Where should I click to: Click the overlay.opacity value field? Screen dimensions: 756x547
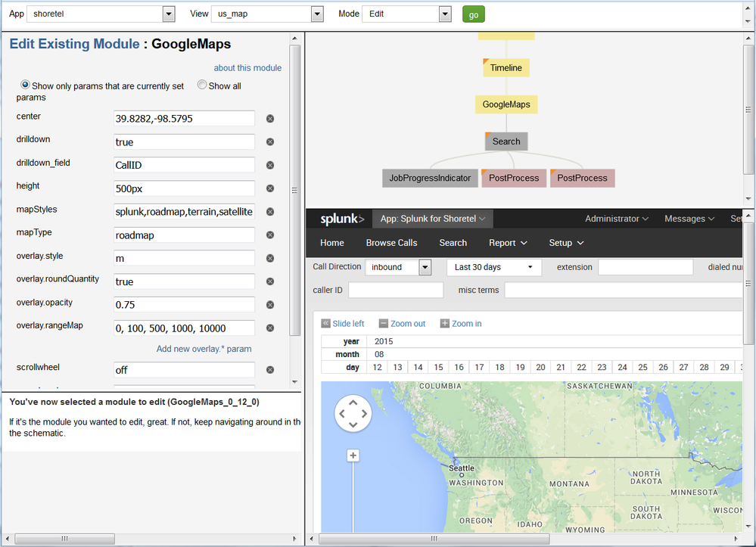pyautogui.click(x=184, y=305)
